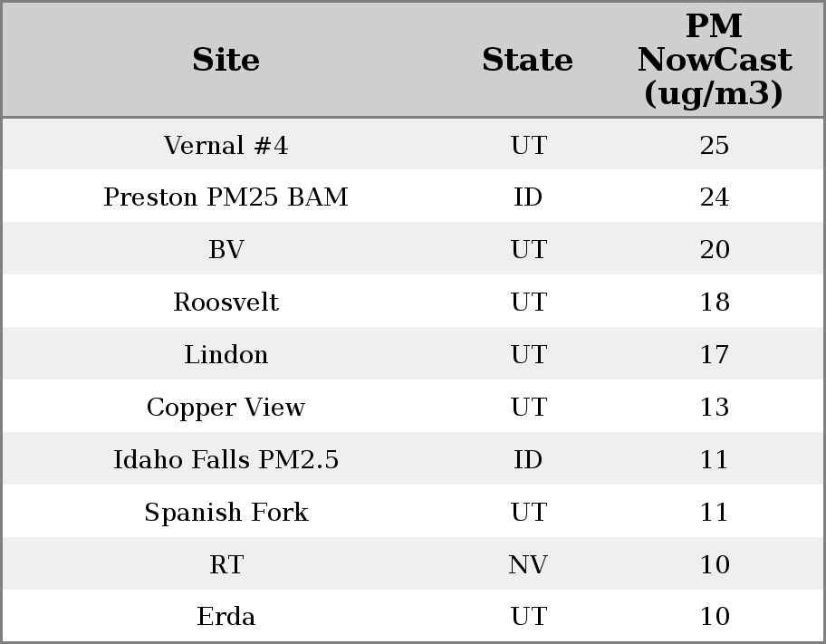Select the Preston PM25 BAM site cell
Screen dimensions: 826x644
(226, 197)
